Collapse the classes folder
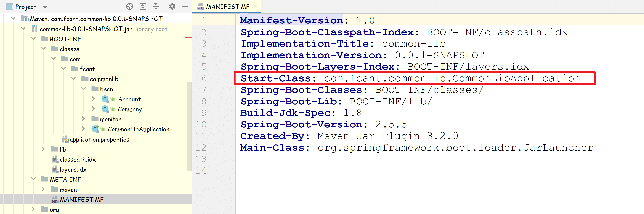Image resolution: width=644 pixels, height=214 pixels. pos(44,49)
